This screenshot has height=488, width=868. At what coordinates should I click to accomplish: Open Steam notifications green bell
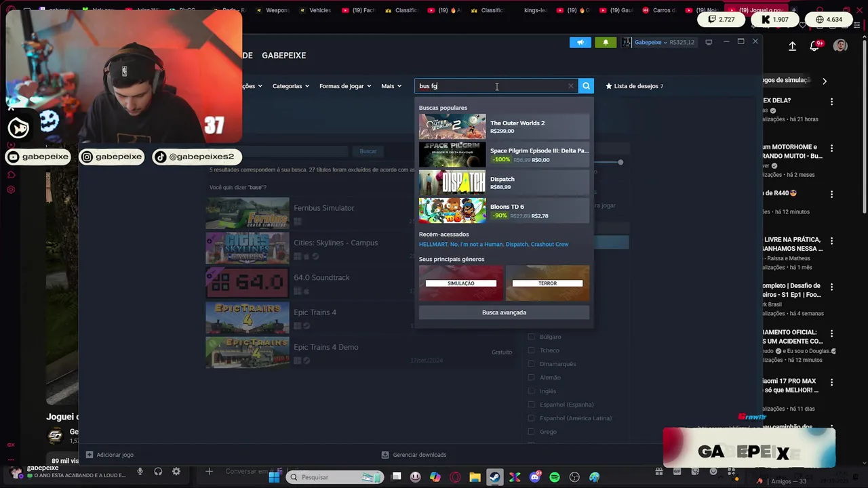(x=606, y=42)
